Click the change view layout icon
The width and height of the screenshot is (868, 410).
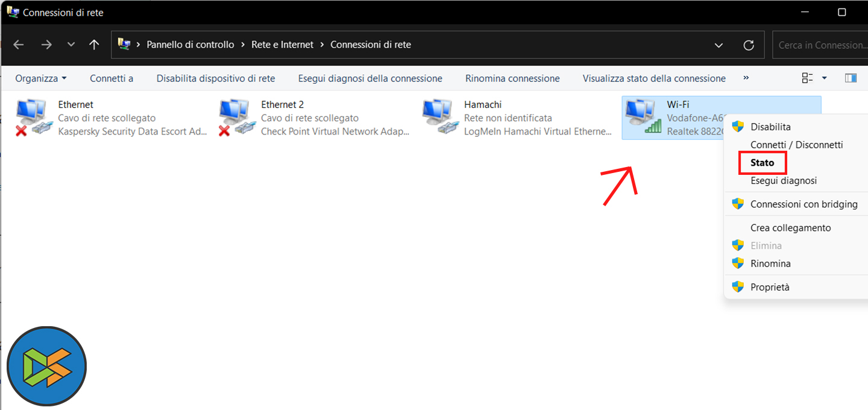pyautogui.click(x=807, y=78)
